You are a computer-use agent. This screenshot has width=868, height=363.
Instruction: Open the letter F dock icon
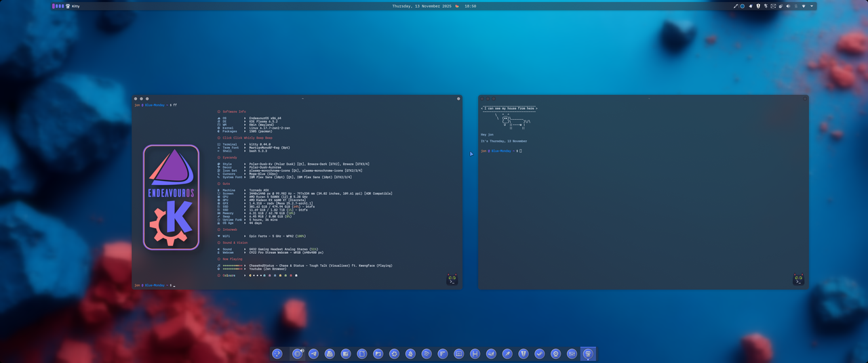point(443,354)
